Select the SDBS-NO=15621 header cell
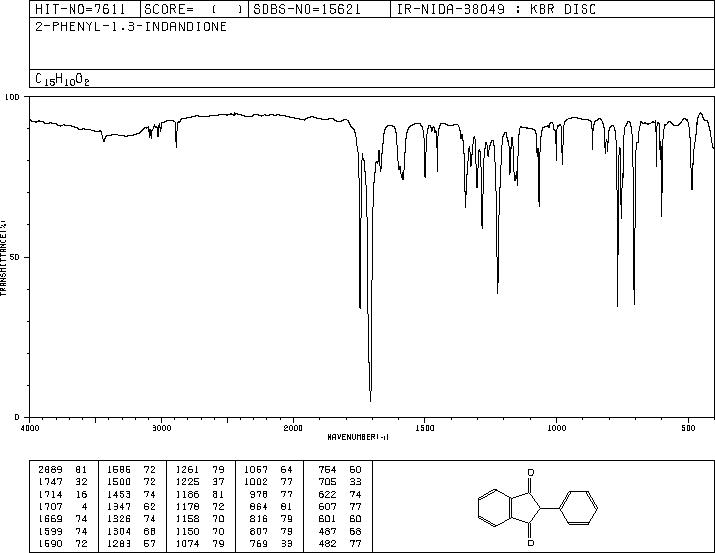 pyautogui.click(x=319, y=9)
